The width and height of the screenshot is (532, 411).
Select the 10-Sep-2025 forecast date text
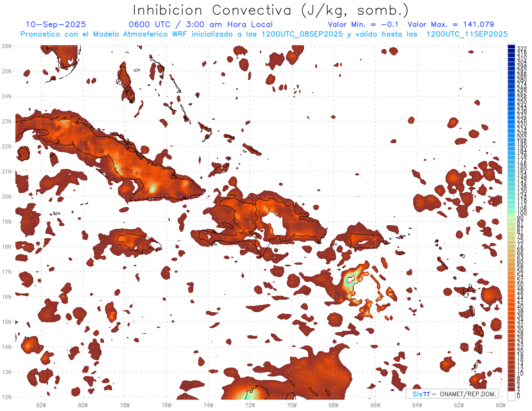coord(56,24)
